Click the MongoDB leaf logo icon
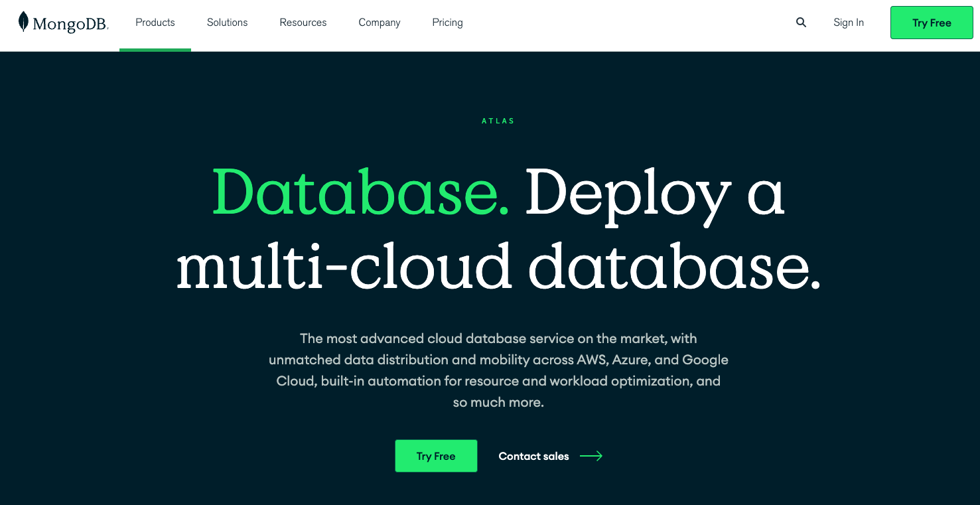980x505 pixels. point(23,22)
